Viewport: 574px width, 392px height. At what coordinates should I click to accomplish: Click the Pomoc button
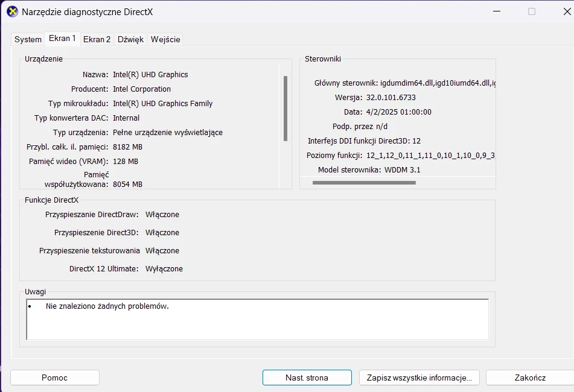pos(54,377)
